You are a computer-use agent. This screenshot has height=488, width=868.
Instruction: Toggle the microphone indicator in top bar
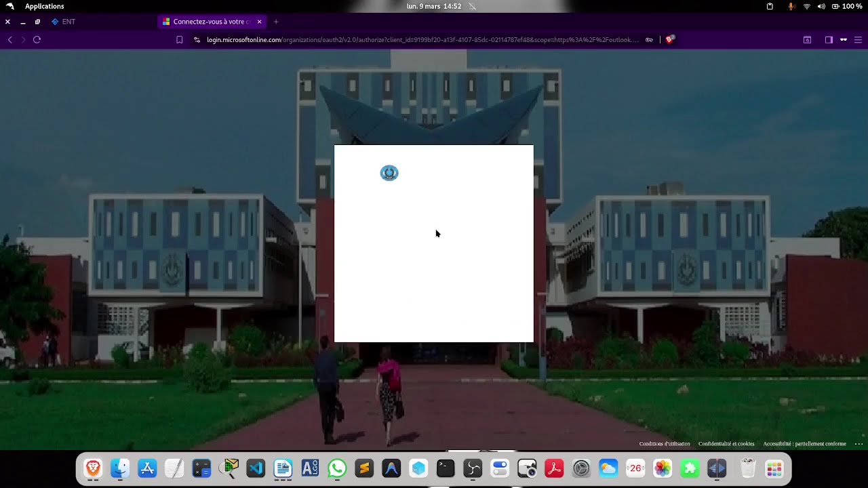(x=791, y=6)
